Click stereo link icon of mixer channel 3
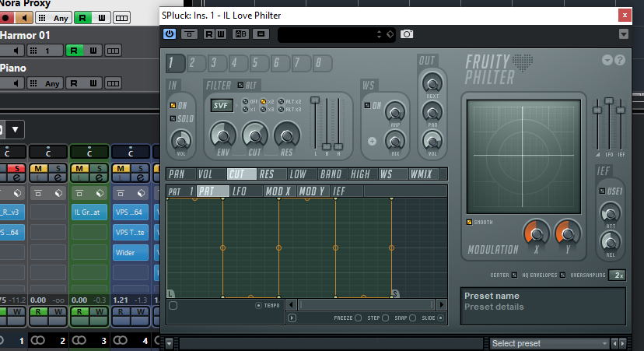The width and height of the screenshot is (644, 351). (79, 340)
